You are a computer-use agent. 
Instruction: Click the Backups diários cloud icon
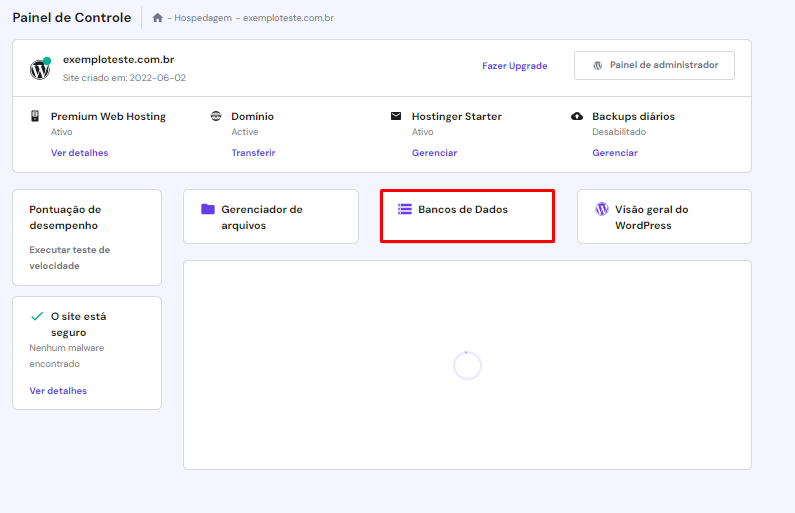[x=577, y=116]
